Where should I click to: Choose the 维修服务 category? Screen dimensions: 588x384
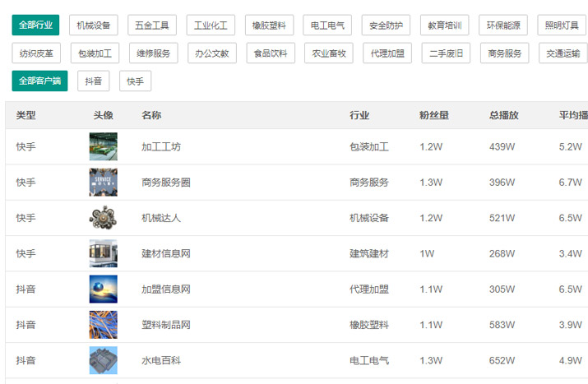pyautogui.click(x=154, y=53)
